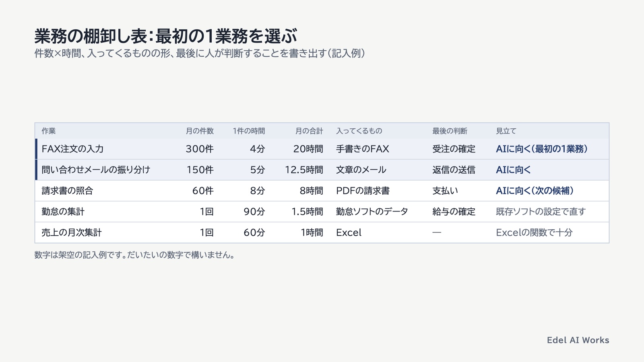Click the 5分 cell

(258, 170)
